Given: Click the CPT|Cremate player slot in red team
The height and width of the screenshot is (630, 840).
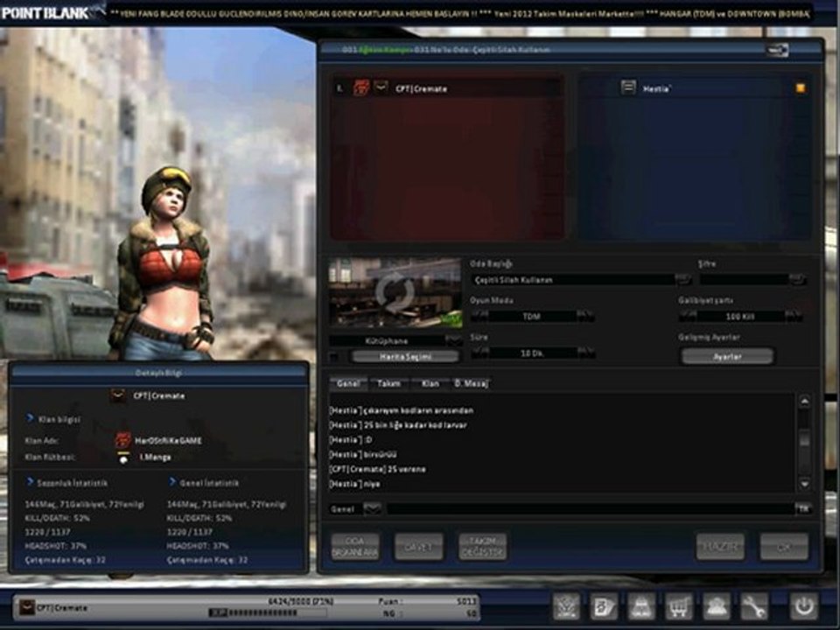Looking at the screenshot, I should tap(446, 87).
